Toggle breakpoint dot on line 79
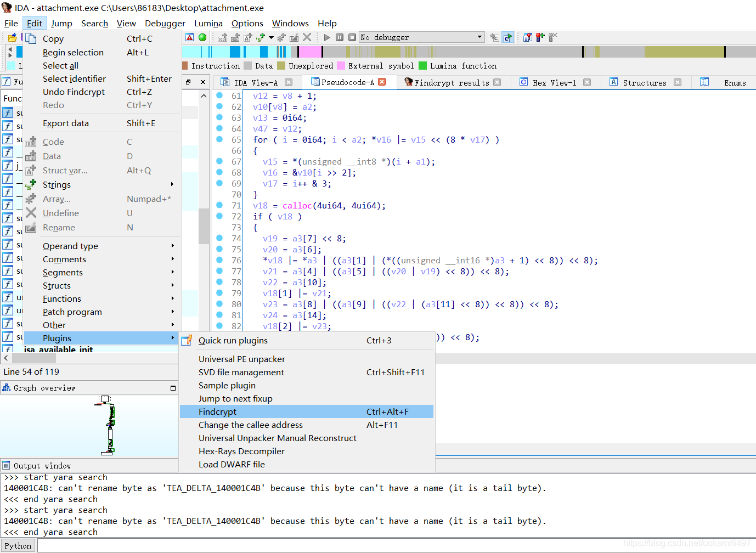The height and width of the screenshot is (553, 756). pos(219,293)
